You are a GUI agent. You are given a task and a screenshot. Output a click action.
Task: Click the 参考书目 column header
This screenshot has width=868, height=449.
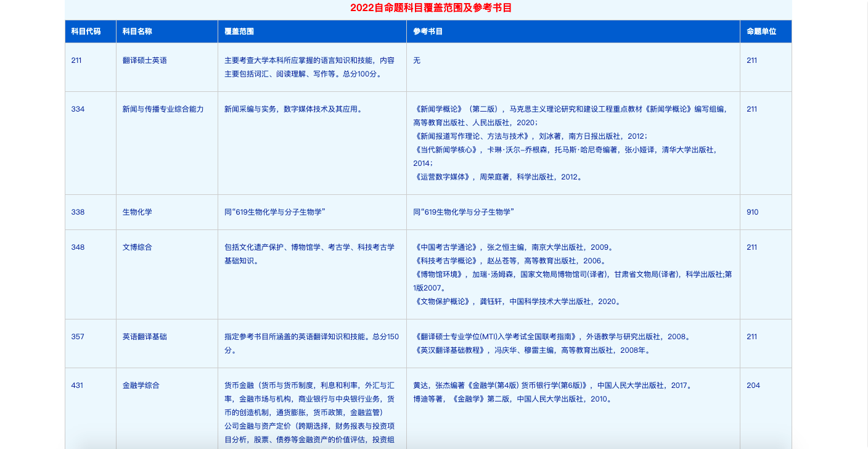tap(428, 31)
